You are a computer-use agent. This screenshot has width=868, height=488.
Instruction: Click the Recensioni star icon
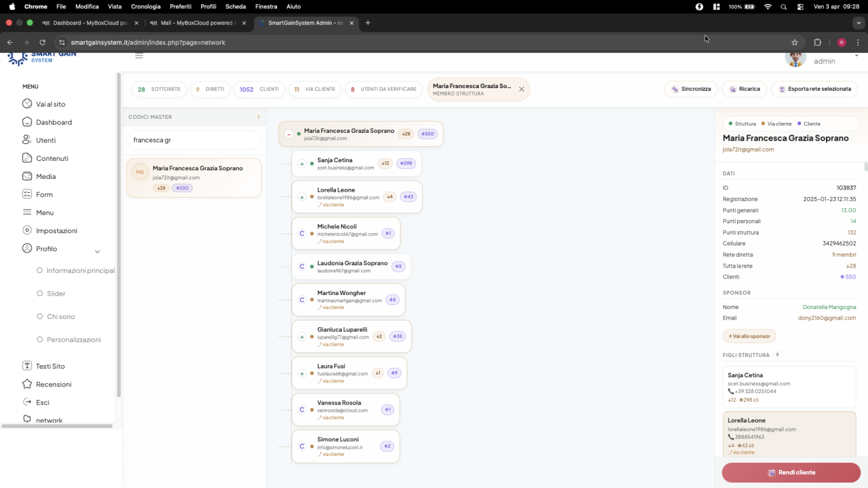[x=27, y=384]
